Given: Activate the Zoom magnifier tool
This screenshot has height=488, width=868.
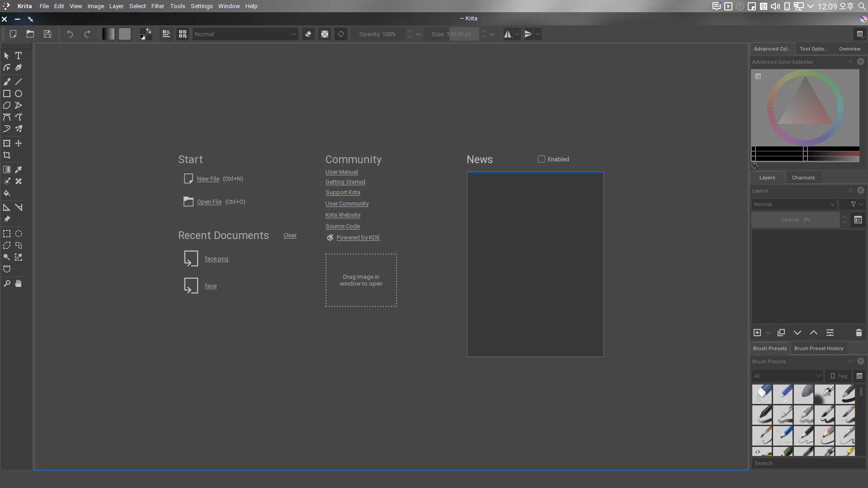Looking at the screenshot, I should (7, 283).
